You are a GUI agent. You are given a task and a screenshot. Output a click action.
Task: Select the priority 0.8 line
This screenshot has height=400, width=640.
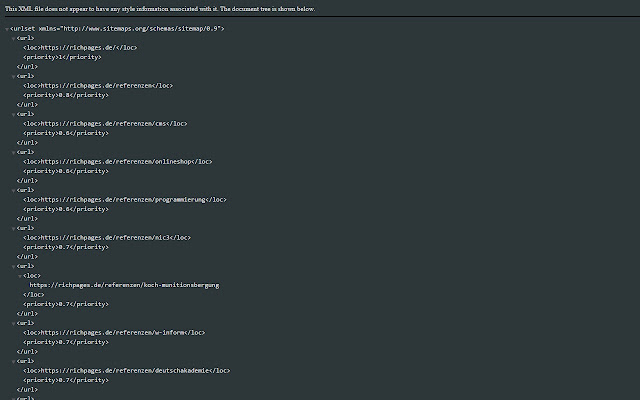[66, 95]
